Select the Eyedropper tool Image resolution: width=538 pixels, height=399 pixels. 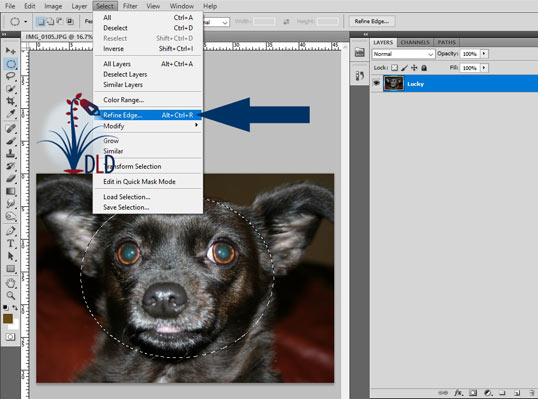pos(11,113)
